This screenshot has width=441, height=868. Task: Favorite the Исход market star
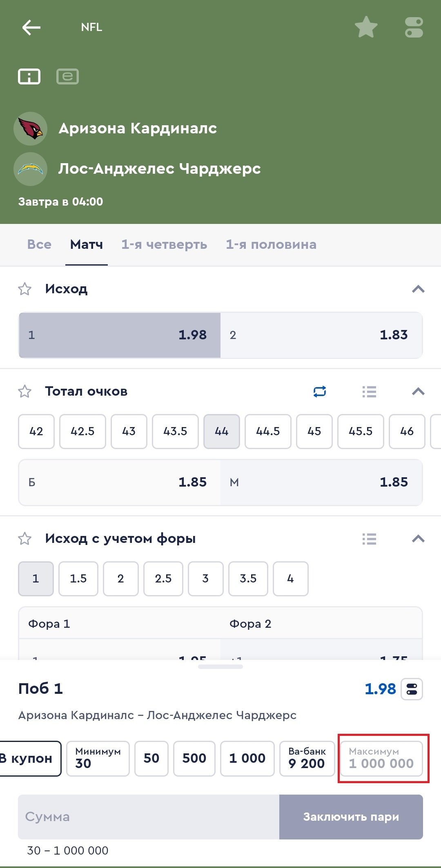(25, 289)
